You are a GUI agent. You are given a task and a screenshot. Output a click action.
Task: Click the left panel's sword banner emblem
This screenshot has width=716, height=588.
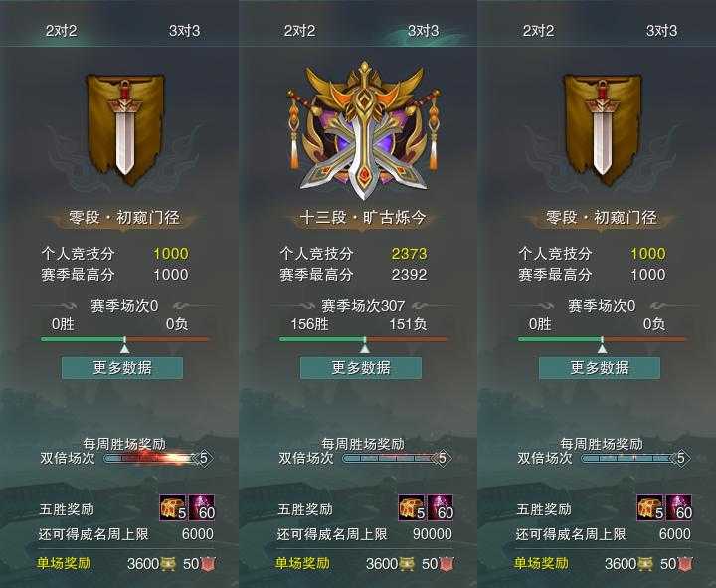click(x=125, y=130)
